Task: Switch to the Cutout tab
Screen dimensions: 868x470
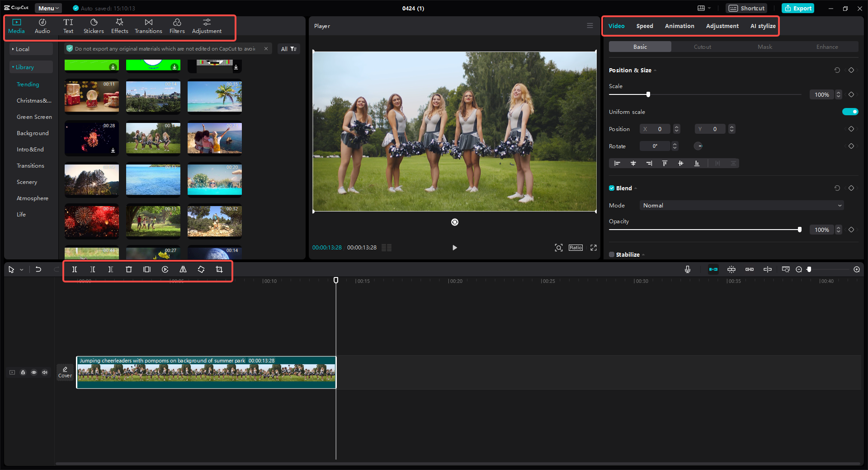Action: 702,47
